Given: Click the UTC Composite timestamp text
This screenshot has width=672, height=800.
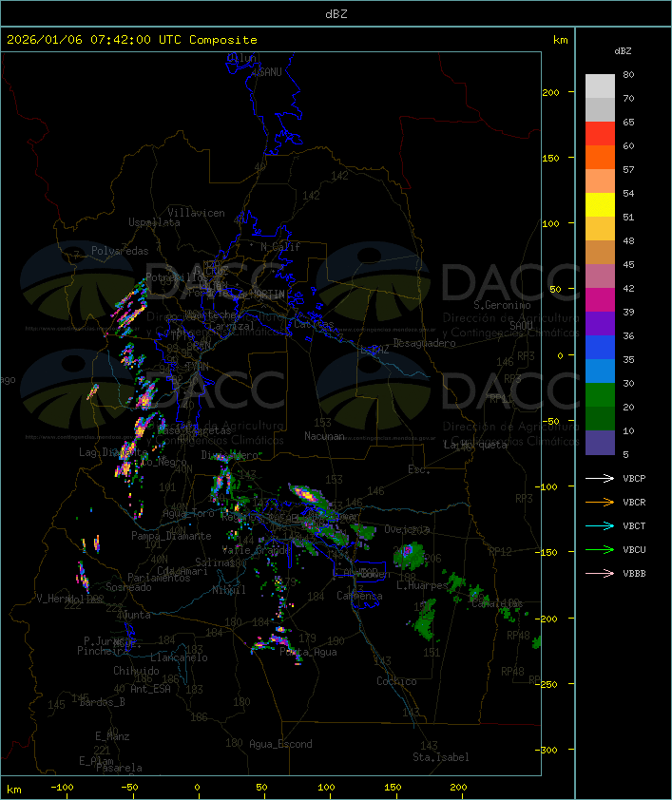Looking at the screenshot, I should (x=132, y=40).
